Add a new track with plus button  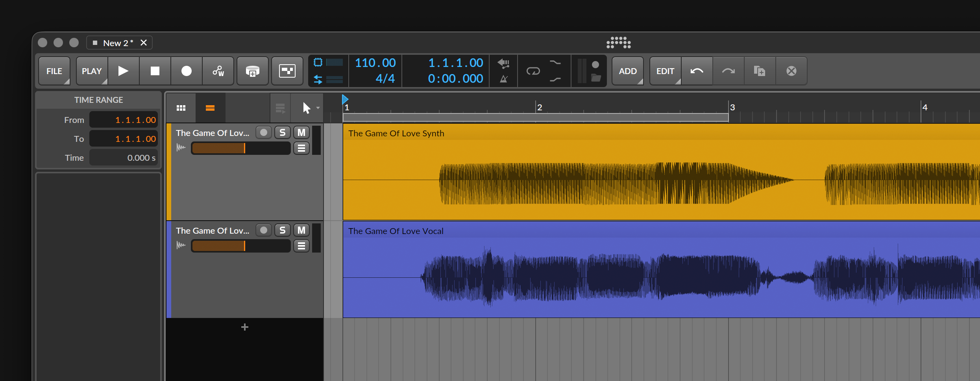[x=245, y=327]
